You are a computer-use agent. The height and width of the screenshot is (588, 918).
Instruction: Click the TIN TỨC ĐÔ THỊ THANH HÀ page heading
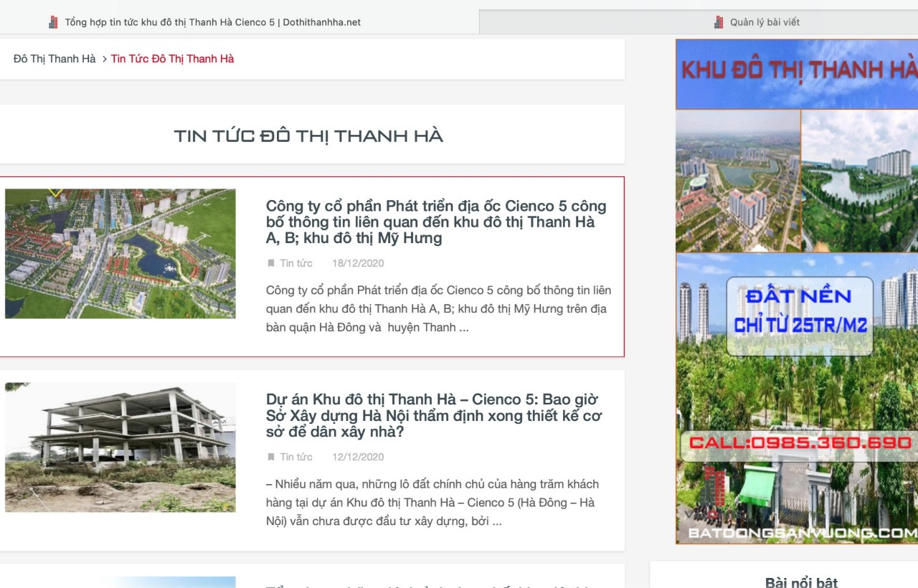coord(308,136)
